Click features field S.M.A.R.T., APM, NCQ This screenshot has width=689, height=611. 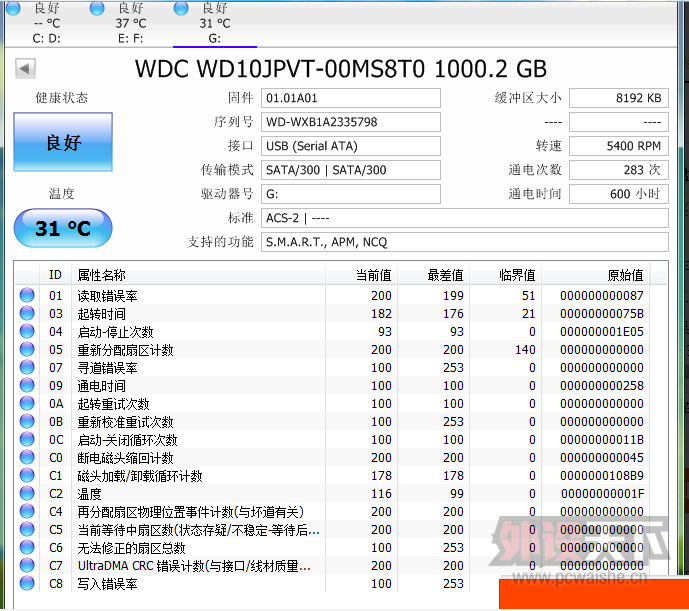(465, 242)
